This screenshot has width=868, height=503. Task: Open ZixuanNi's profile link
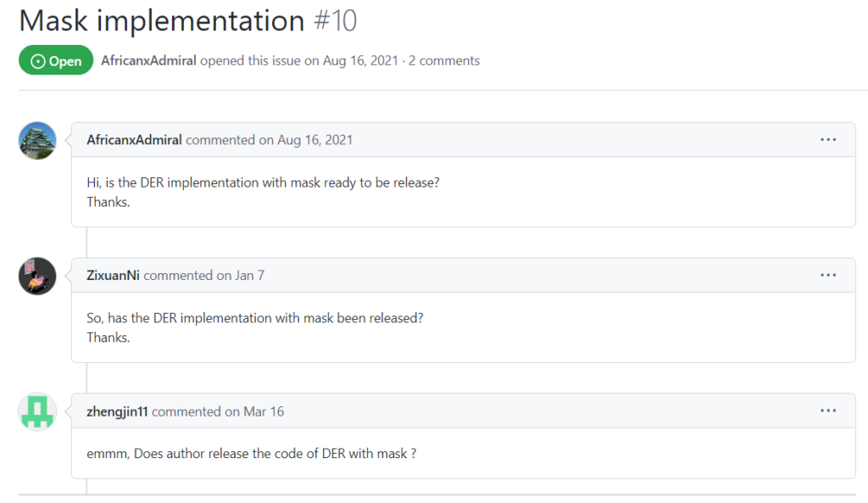tap(114, 276)
